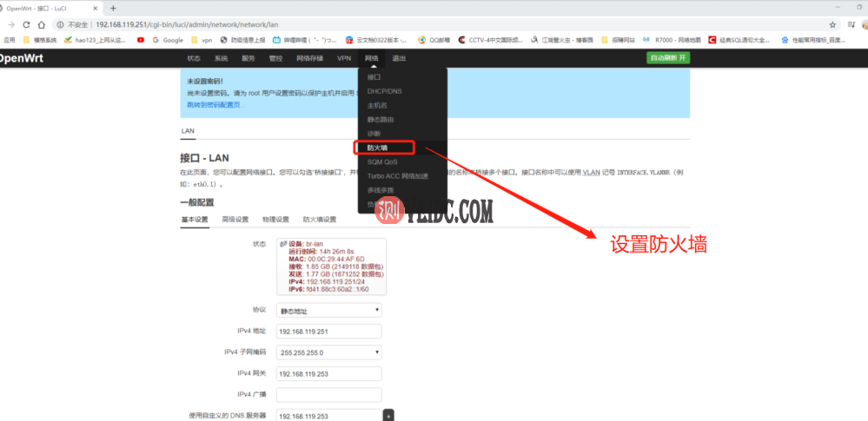
Task: Open the 服务 menu in navbar
Action: [248, 58]
